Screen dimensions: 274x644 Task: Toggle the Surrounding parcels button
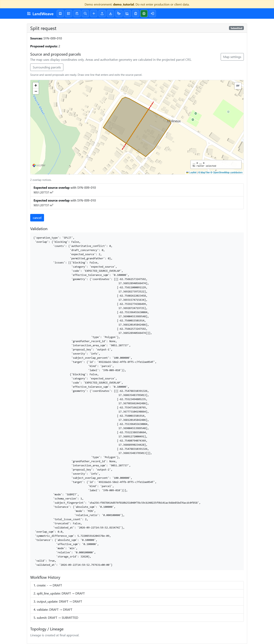click(x=47, y=67)
